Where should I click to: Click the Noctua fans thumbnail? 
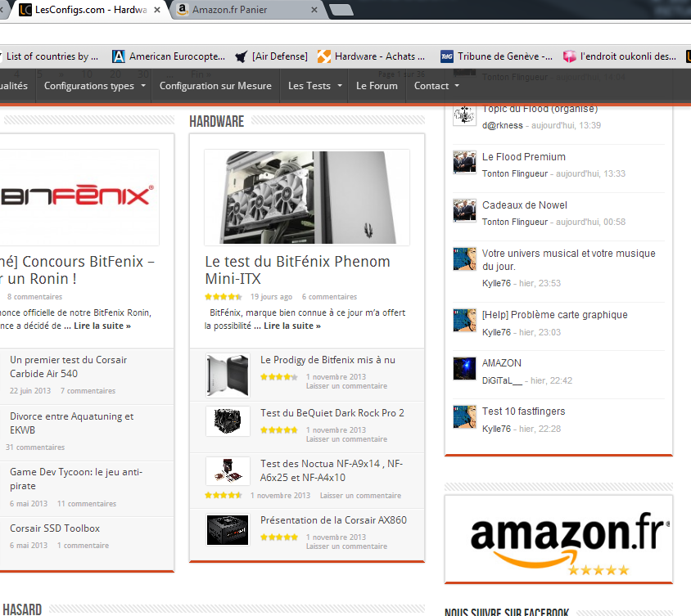point(228,471)
